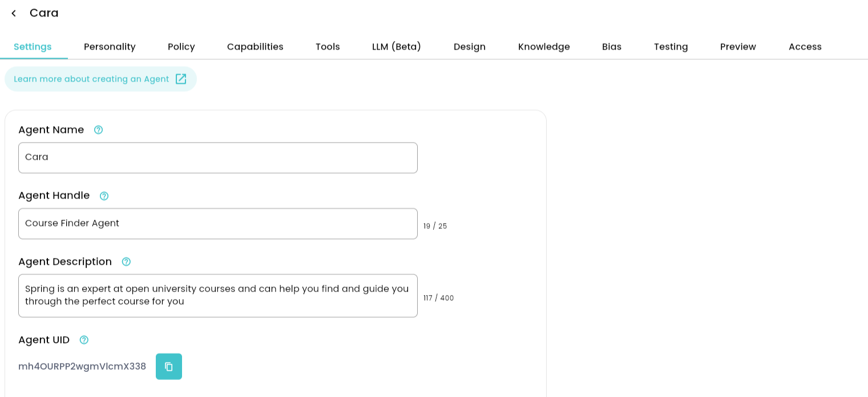Click inside the Agent Description text area
The width and height of the screenshot is (868, 397).
click(218, 295)
